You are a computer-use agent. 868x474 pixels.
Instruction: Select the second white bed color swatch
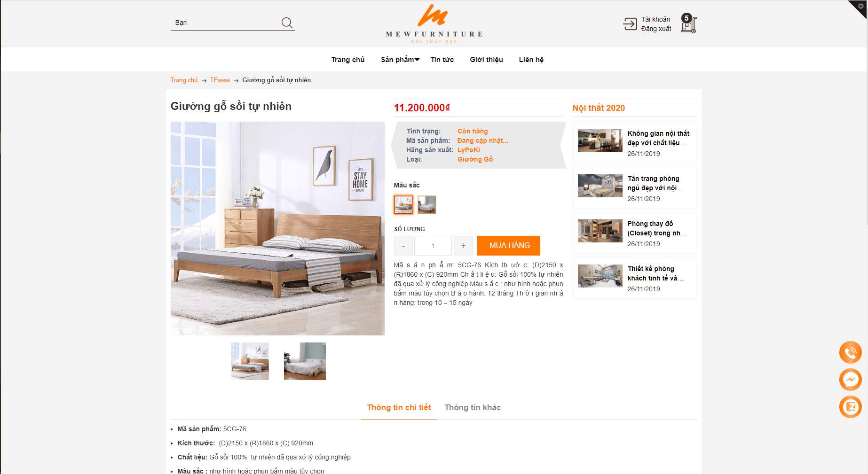click(427, 205)
